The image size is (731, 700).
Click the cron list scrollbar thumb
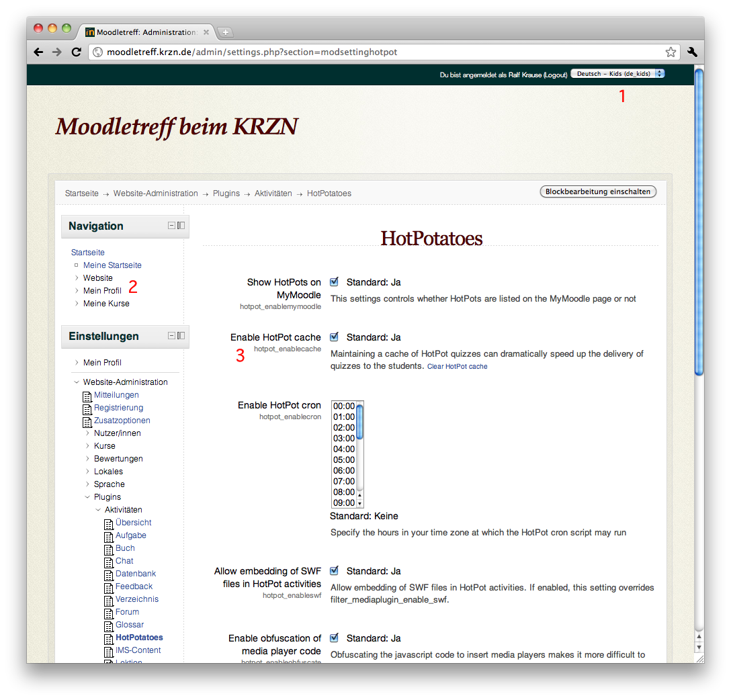(359, 422)
